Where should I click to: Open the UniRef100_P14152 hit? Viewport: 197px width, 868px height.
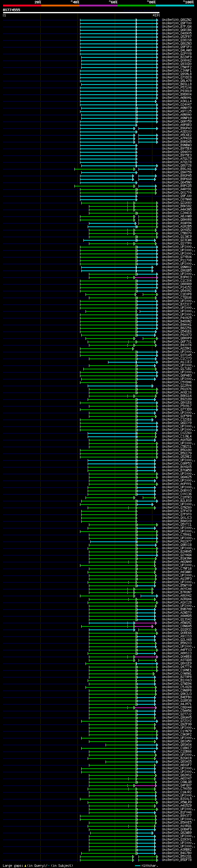pos(177,287)
